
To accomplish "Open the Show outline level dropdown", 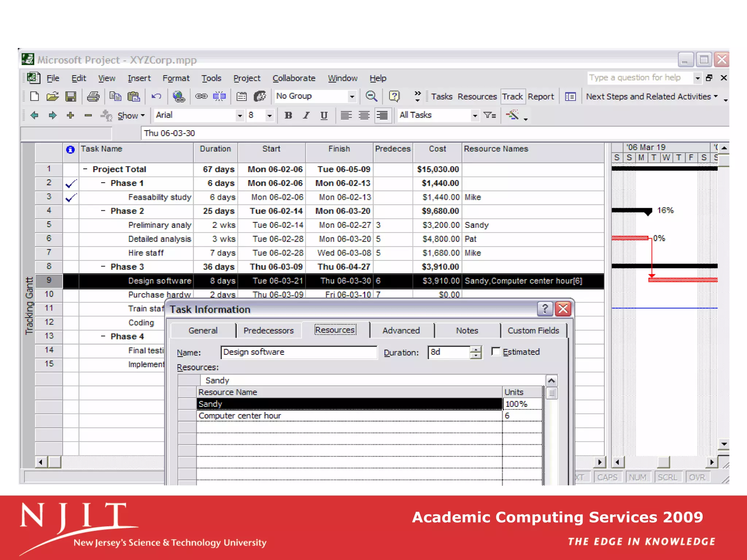I will click(131, 116).
